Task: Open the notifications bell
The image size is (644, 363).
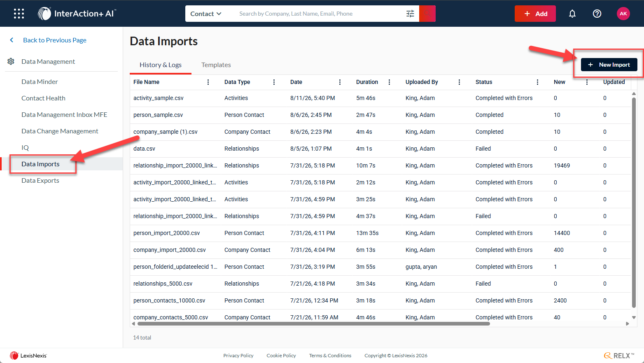Action: pos(572,14)
